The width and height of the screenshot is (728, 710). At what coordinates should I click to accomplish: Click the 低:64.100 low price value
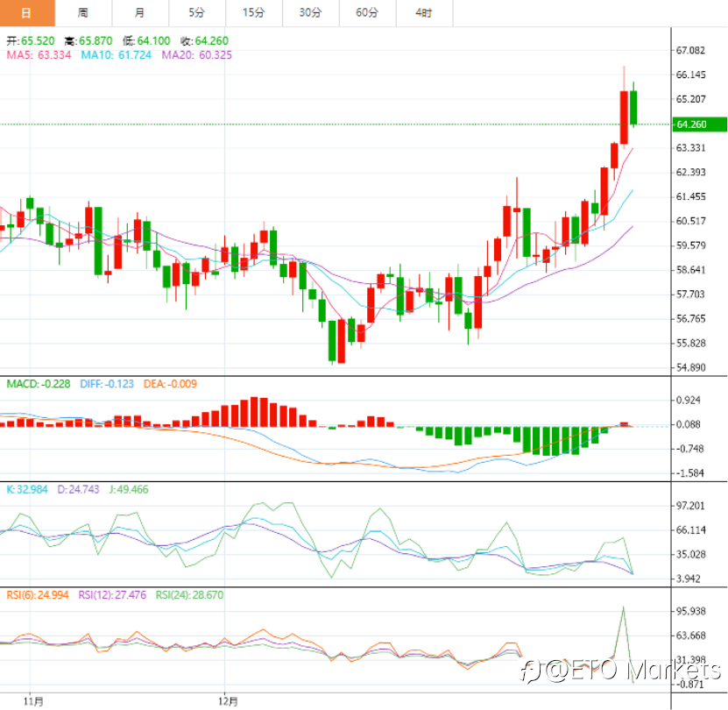(146, 41)
